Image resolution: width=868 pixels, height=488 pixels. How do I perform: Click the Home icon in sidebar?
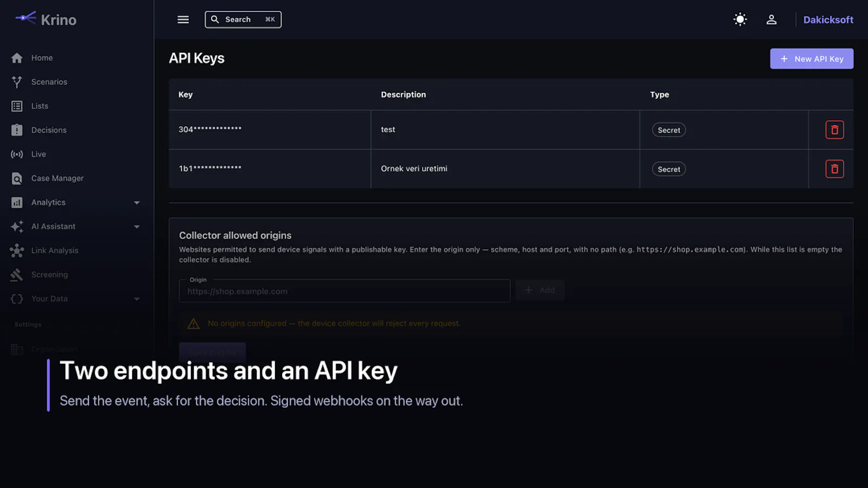coord(17,58)
